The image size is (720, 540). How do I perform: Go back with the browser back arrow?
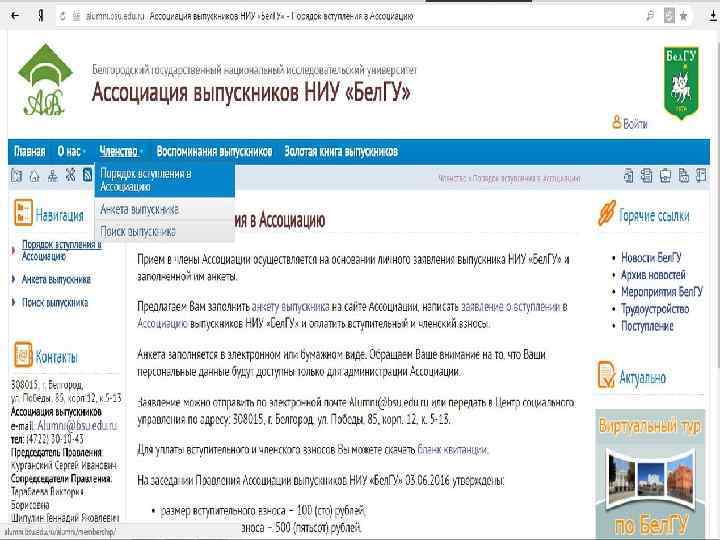coord(15,16)
